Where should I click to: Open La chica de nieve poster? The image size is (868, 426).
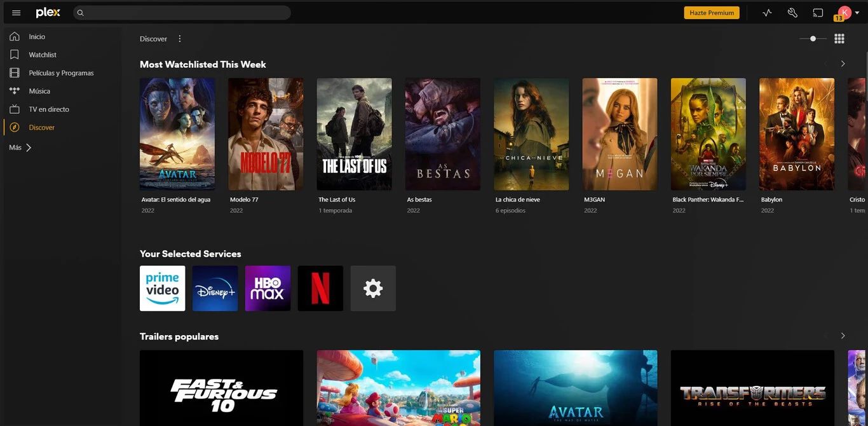531,134
